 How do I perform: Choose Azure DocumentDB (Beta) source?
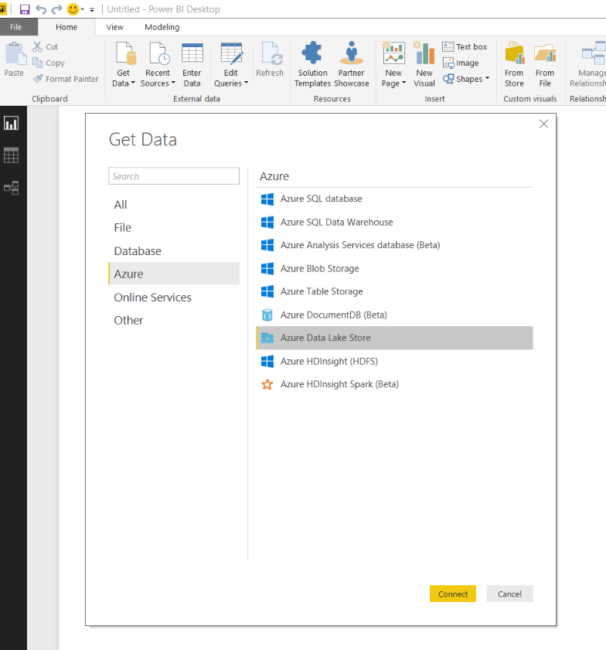pyautogui.click(x=395, y=315)
